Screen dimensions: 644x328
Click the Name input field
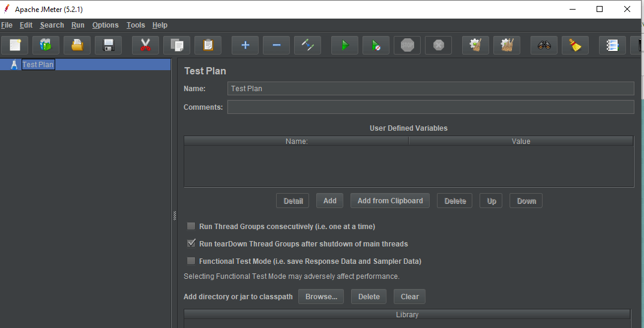point(431,88)
